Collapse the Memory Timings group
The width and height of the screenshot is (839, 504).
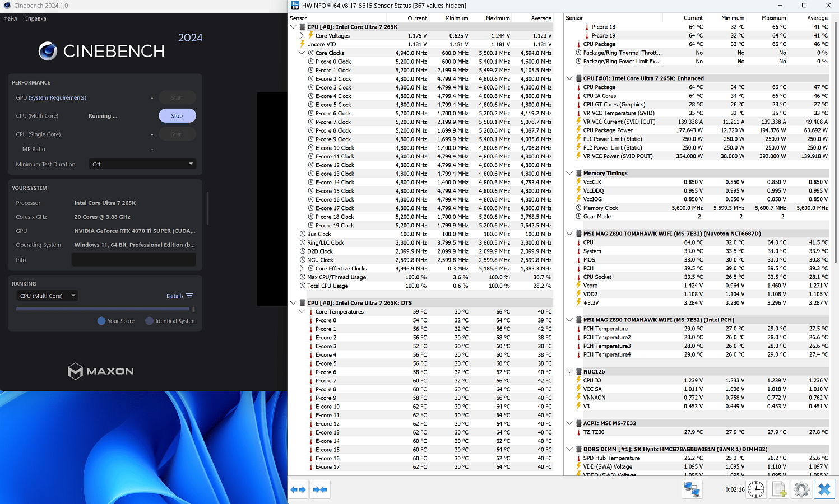tap(569, 174)
